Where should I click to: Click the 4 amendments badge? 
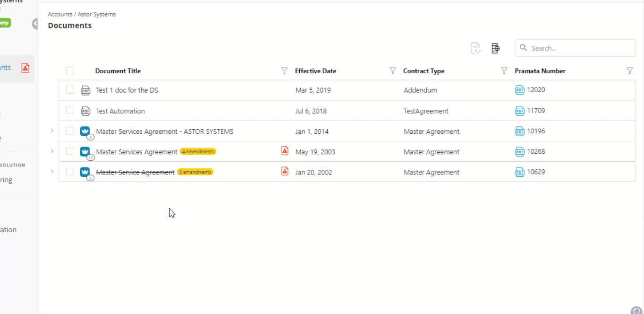tap(198, 152)
